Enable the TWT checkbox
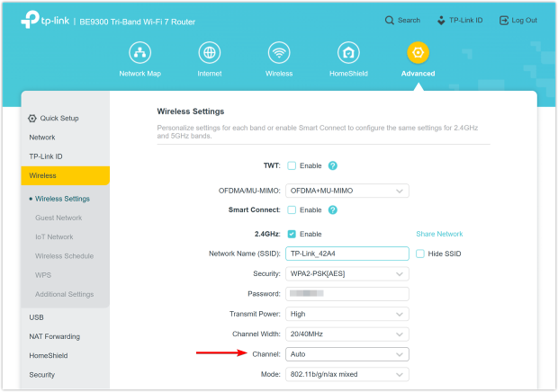The height and width of the screenshot is (392, 558). coord(292,165)
